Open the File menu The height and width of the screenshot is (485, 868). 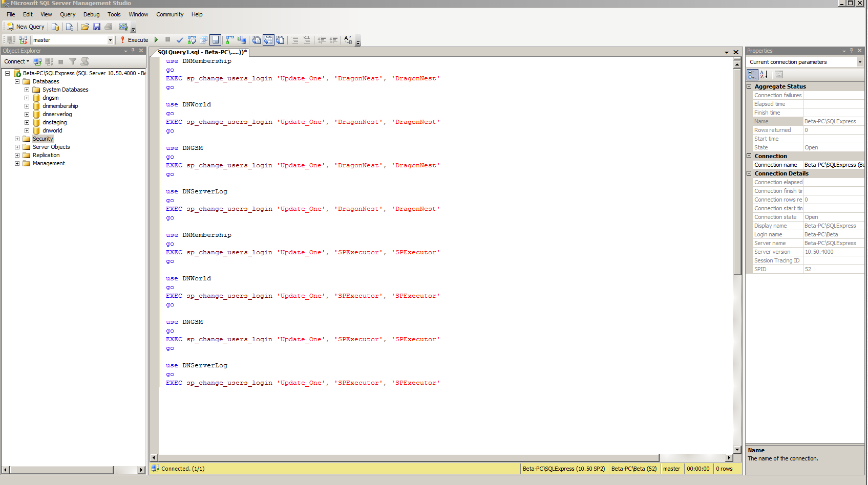tap(11, 14)
